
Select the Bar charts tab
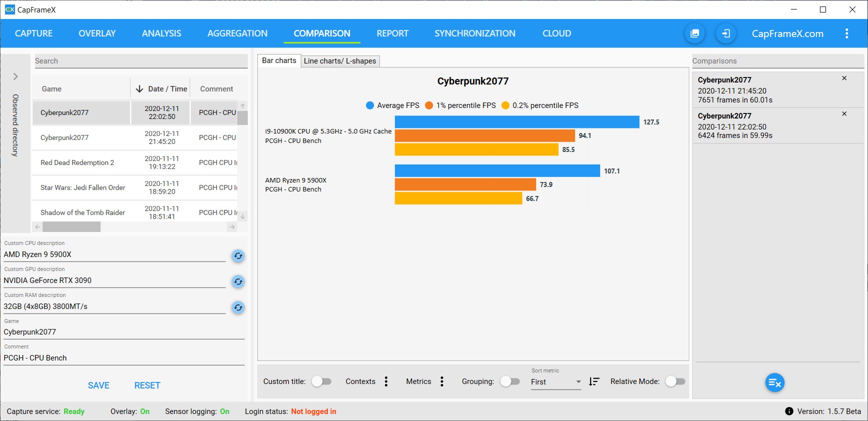pos(279,60)
